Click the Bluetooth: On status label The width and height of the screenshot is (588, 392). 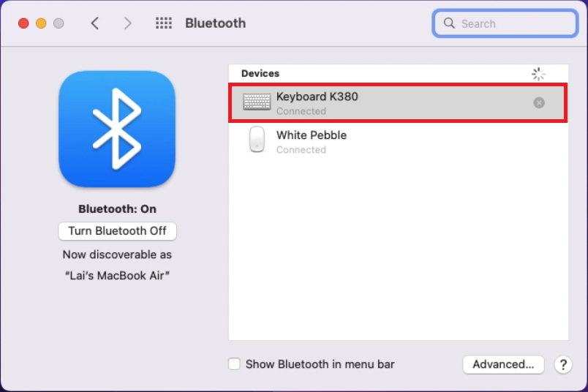(x=117, y=209)
